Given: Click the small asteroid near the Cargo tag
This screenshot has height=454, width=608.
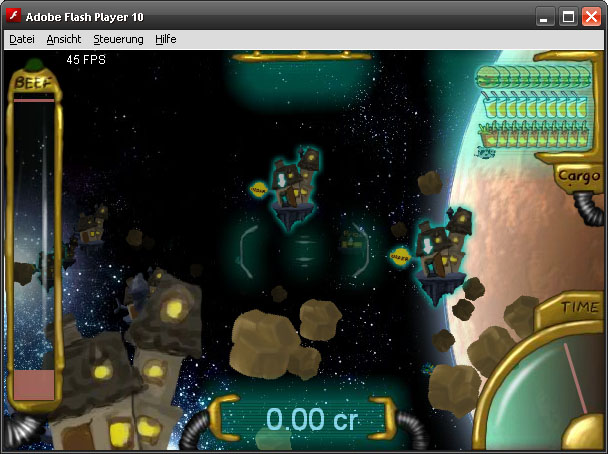Looking at the screenshot, I should tap(430, 183).
